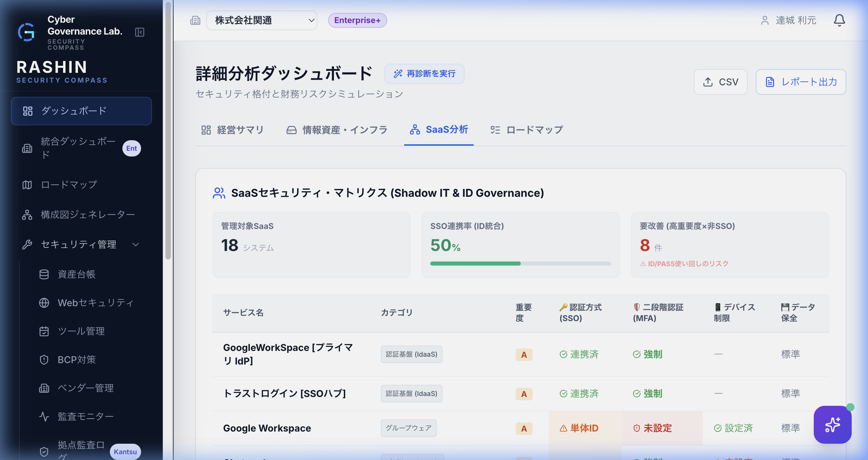Click the 再診断を実行 button
Screen dimensions: 868x460
pyautogui.click(x=424, y=74)
